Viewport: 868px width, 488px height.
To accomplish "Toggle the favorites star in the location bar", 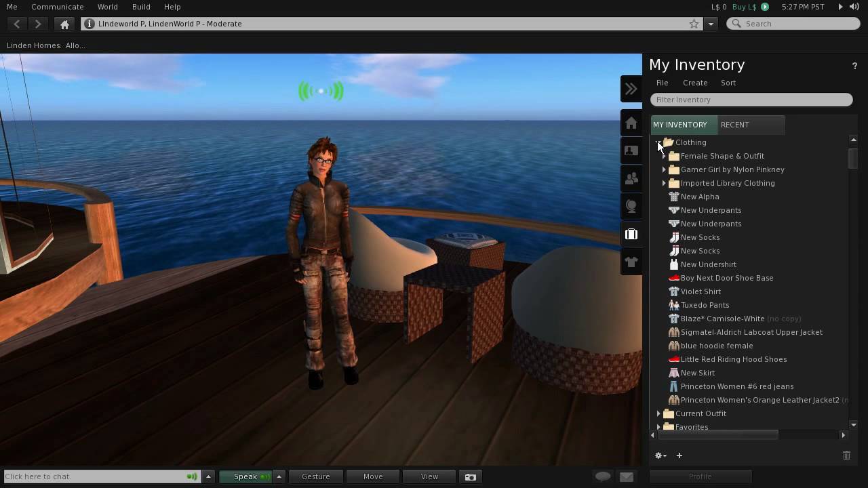I will (x=693, y=24).
